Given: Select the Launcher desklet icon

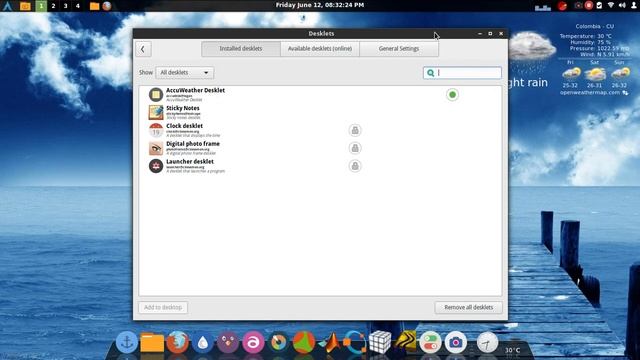Looking at the screenshot, I should tap(156, 166).
